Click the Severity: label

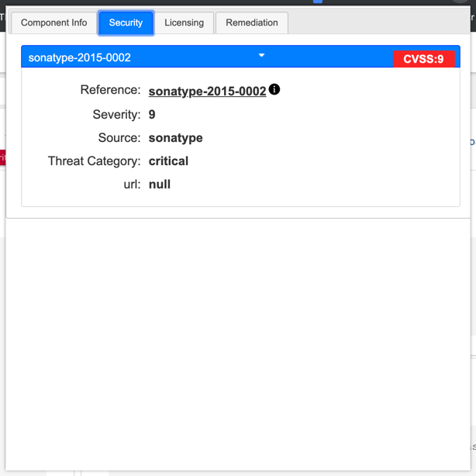117,115
